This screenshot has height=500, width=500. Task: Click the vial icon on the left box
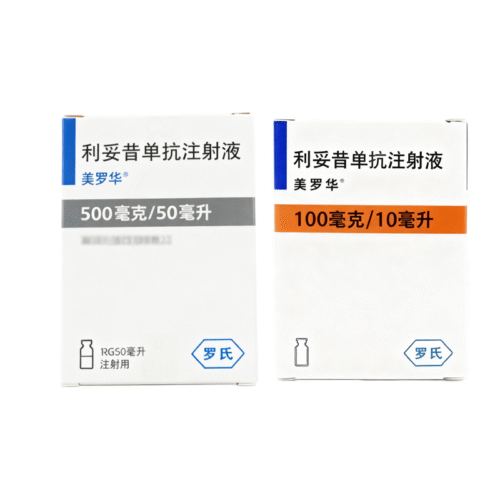tap(86, 354)
